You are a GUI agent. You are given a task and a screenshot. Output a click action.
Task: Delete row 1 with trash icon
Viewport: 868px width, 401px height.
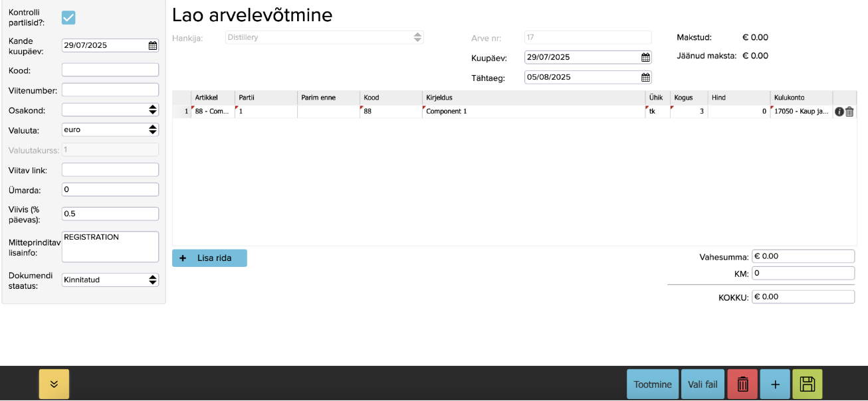(849, 112)
